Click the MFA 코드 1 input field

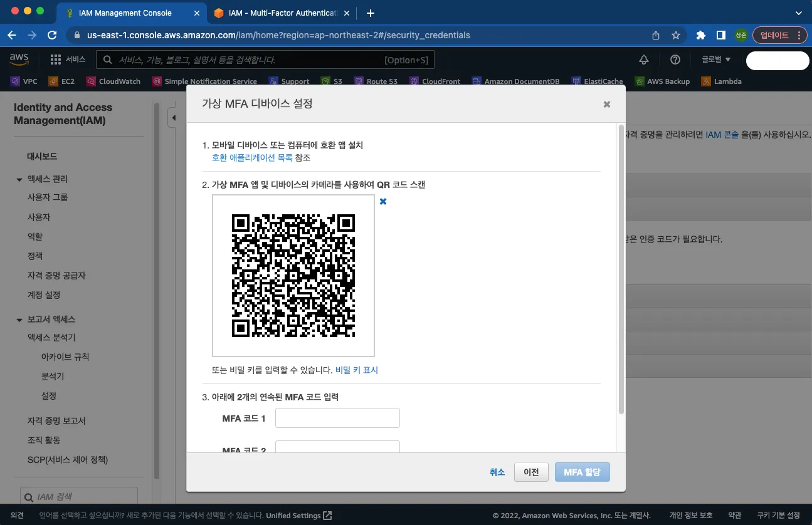tap(337, 418)
